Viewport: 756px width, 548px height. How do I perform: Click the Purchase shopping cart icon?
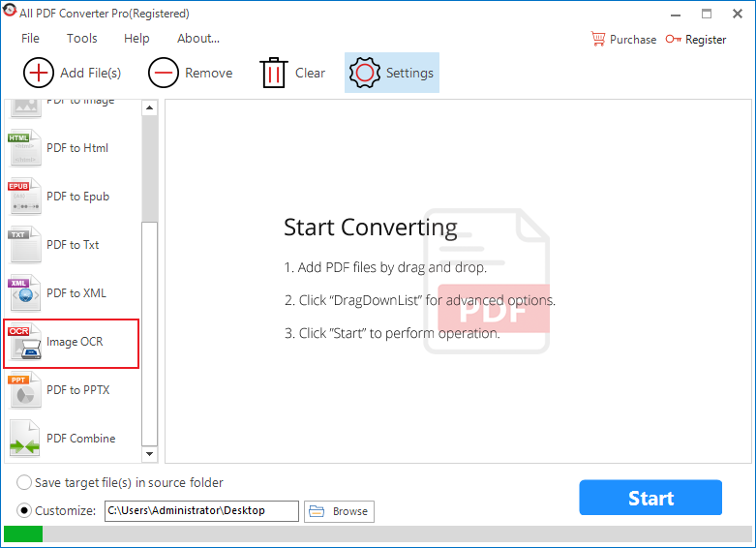(598, 39)
